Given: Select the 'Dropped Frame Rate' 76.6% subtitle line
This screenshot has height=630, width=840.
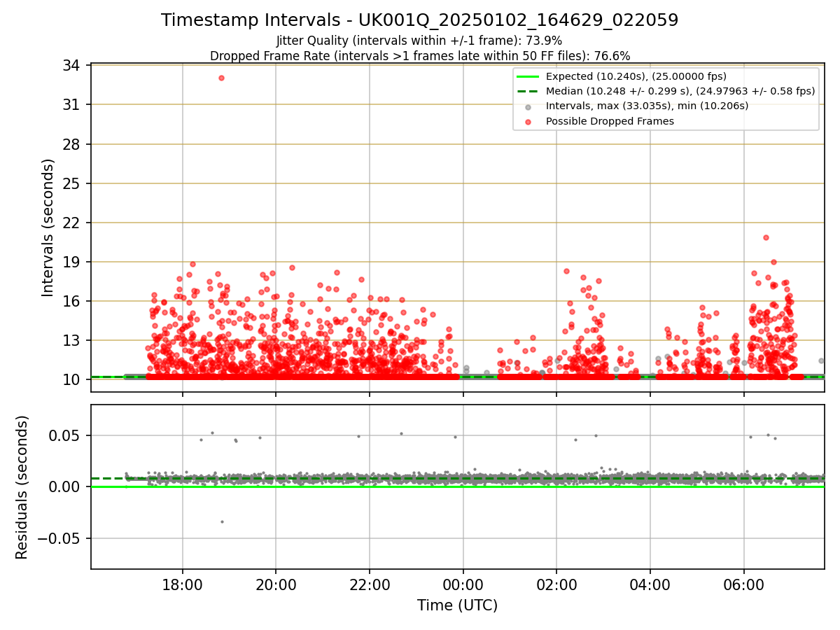Looking at the screenshot, I should (420, 56).
